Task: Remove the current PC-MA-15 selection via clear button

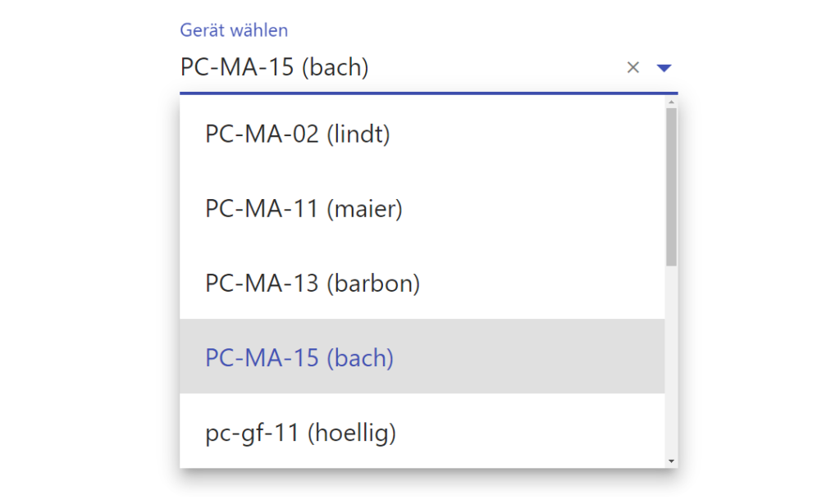Action: (x=632, y=68)
